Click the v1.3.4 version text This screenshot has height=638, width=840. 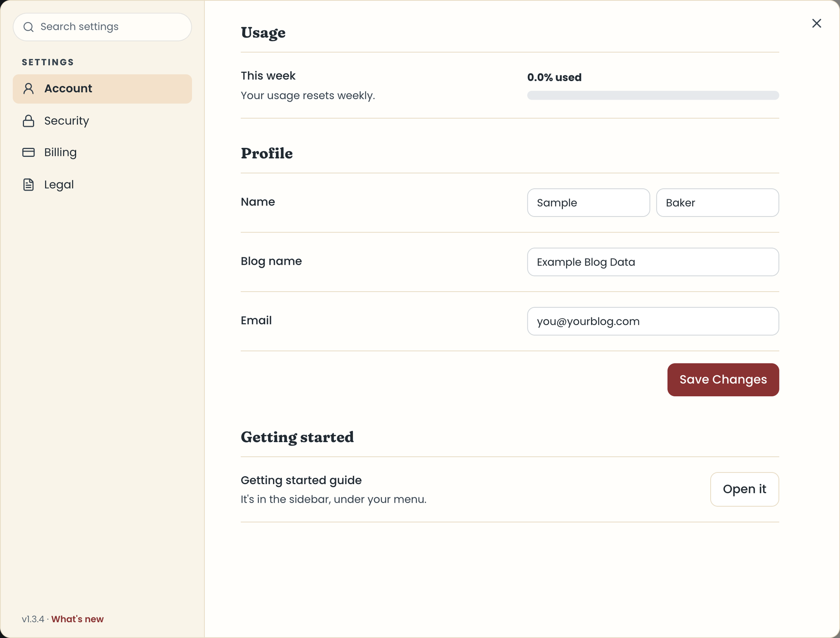(x=33, y=619)
